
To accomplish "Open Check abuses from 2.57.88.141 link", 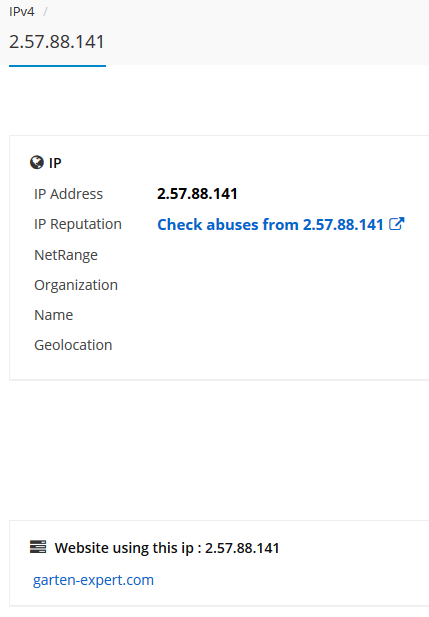I will (x=270, y=225).
